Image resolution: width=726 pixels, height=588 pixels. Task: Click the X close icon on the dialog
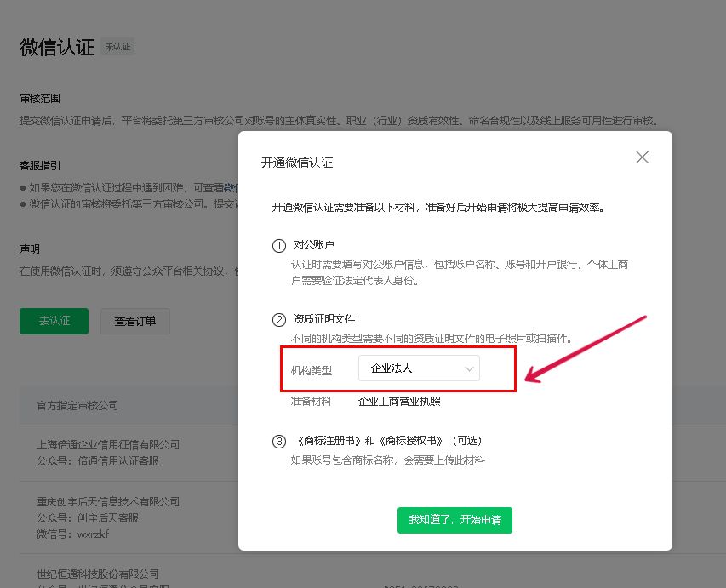(642, 157)
